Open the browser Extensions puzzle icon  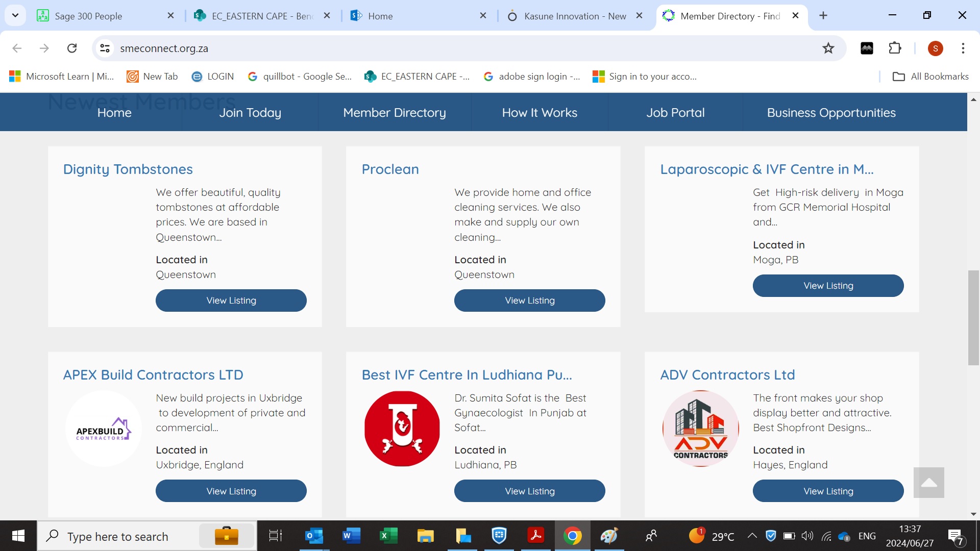pyautogui.click(x=895, y=48)
